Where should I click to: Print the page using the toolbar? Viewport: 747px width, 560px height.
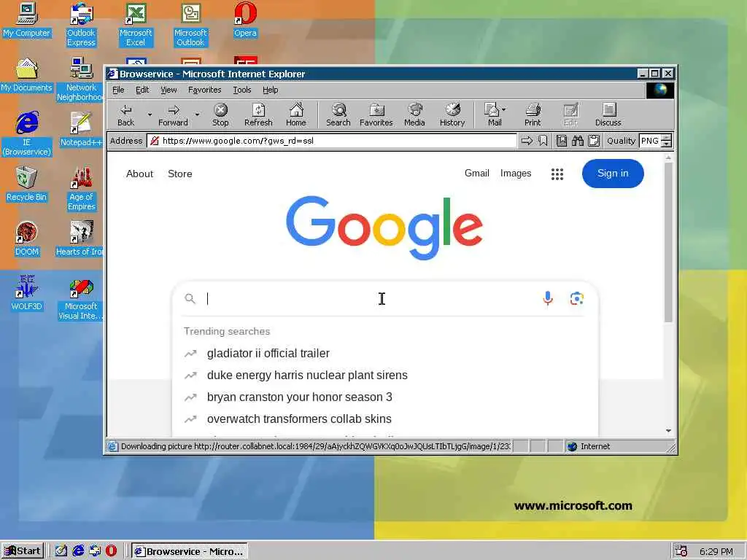(533, 115)
